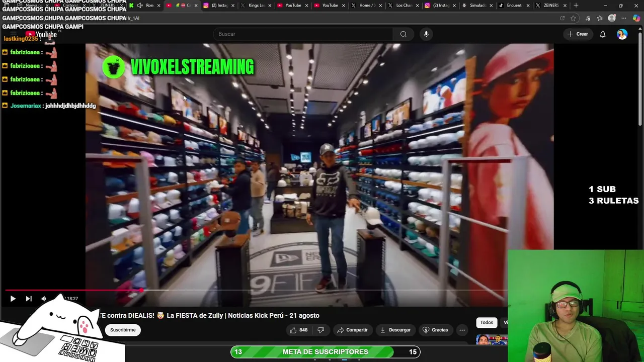Switch to the Los Chan X tab
This screenshot has width=644, height=362.
point(404,6)
